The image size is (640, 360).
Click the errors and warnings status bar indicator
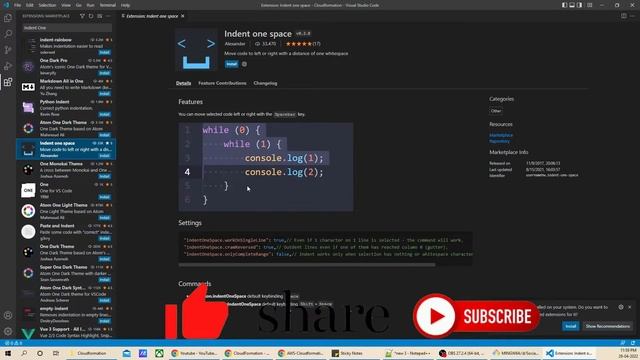13,343
